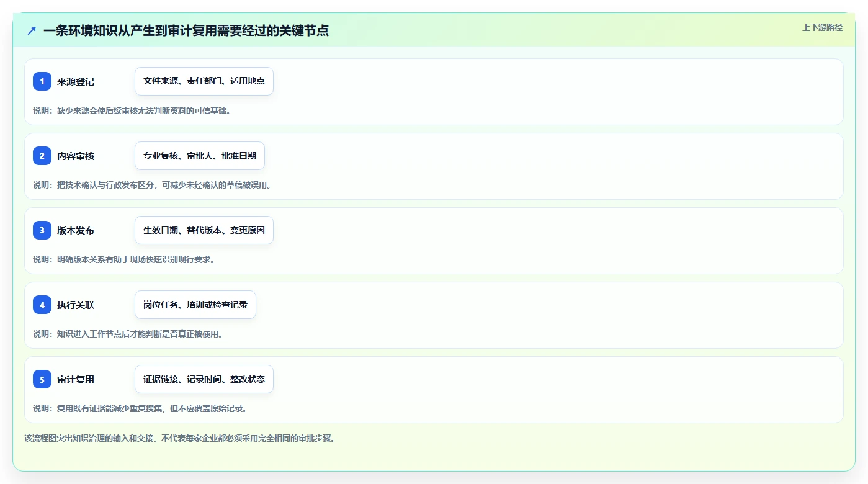The image size is (868, 484).
Task: Click the step 3 number badge
Action: [x=42, y=230]
